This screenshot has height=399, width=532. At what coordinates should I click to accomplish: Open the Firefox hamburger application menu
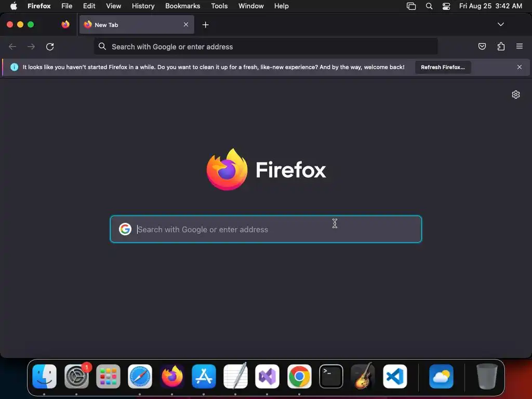(520, 46)
